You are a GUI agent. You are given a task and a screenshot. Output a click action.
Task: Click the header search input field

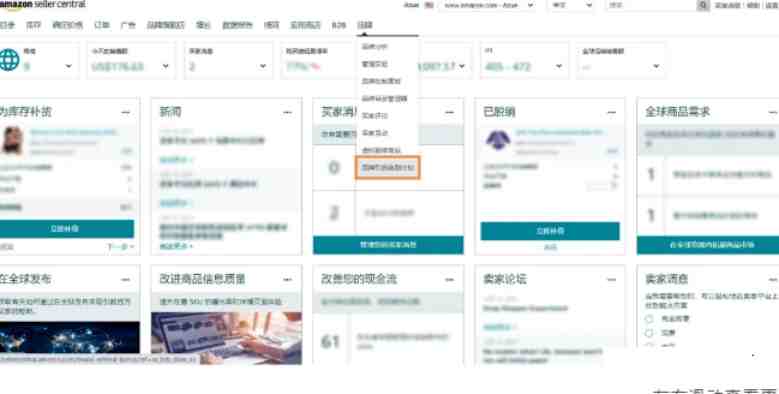(651, 5)
